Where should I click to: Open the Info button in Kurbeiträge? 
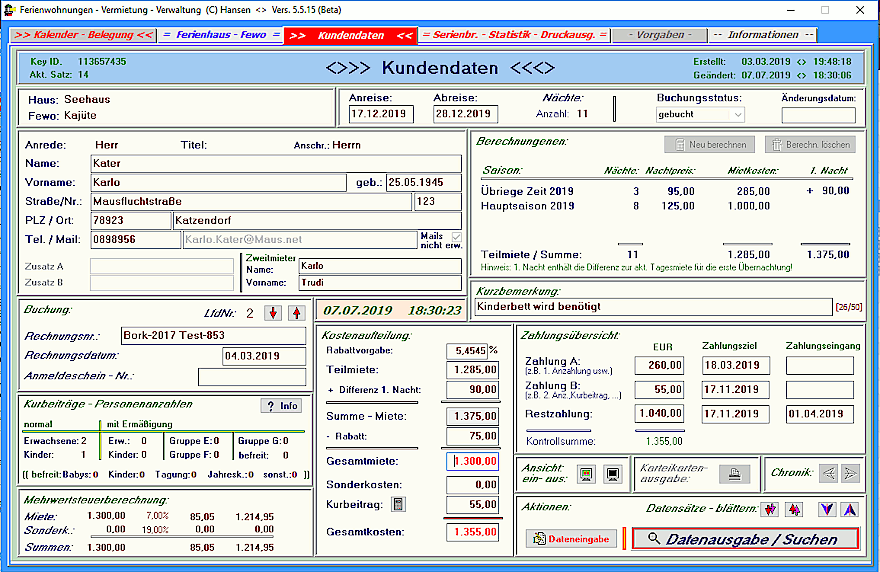click(x=281, y=406)
